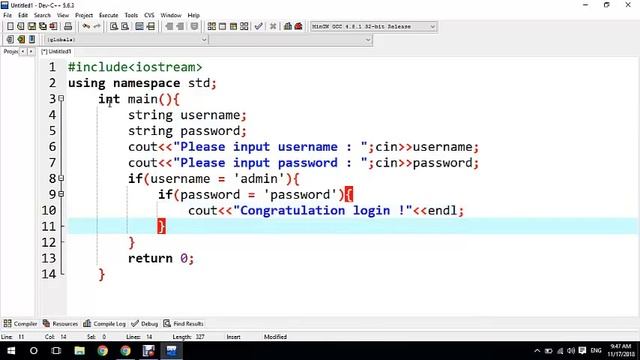
Task: Open the Search menu
Action: point(42,15)
